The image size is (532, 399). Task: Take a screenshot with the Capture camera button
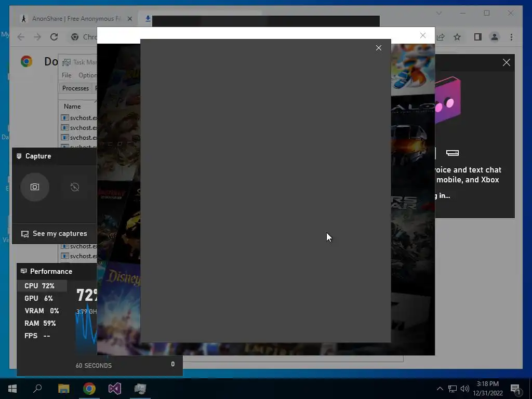tap(35, 187)
